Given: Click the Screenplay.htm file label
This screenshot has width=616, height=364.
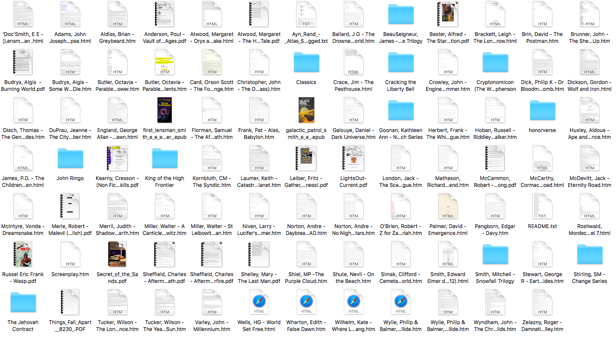Looking at the screenshot, I should (70, 274).
